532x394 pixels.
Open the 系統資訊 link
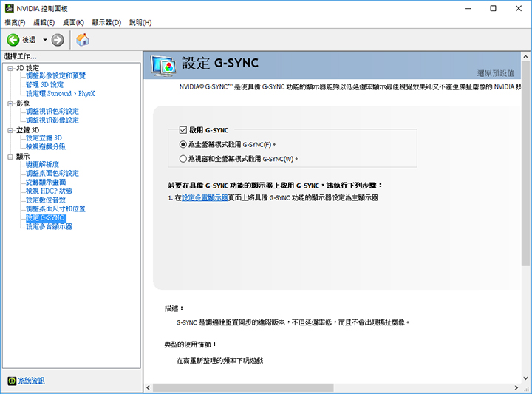pyautogui.click(x=31, y=381)
